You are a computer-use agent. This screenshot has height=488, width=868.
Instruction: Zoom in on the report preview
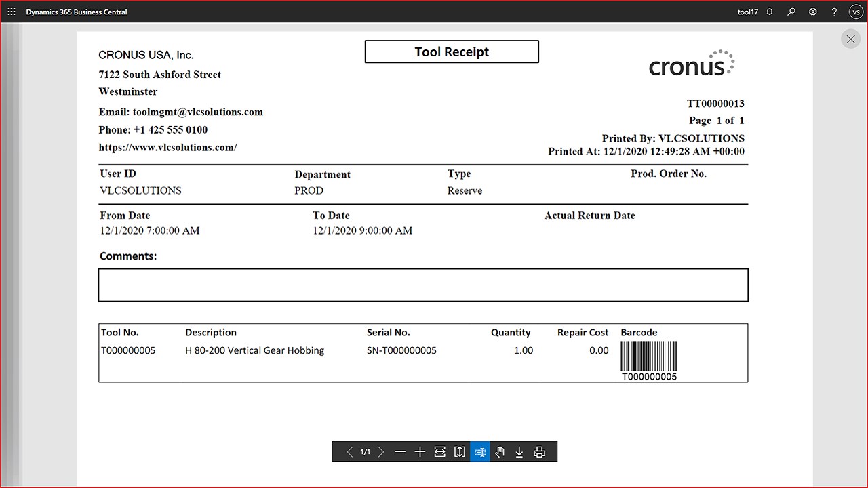(420, 452)
